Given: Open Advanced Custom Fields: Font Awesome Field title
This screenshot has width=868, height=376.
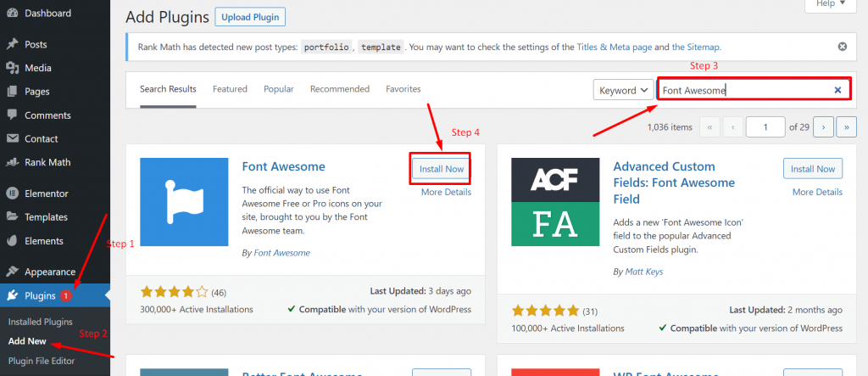Looking at the screenshot, I should point(674,182).
